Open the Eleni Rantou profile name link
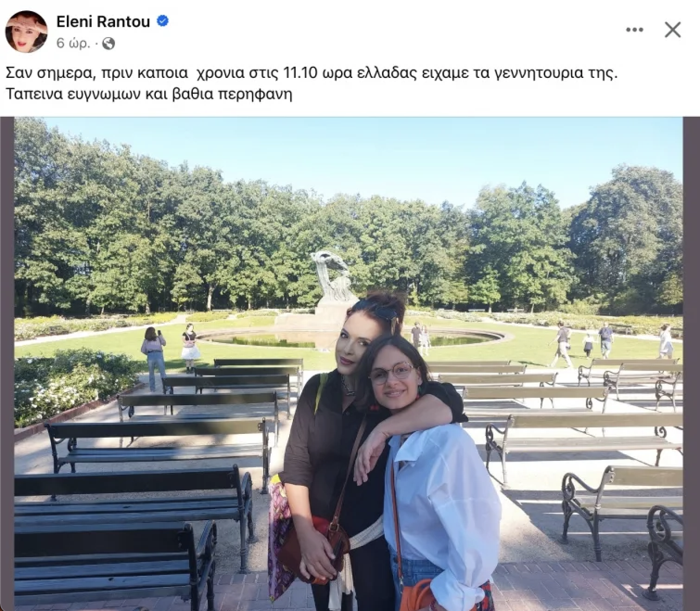700x611 pixels. pyautogui.click(x=103, y=21)
